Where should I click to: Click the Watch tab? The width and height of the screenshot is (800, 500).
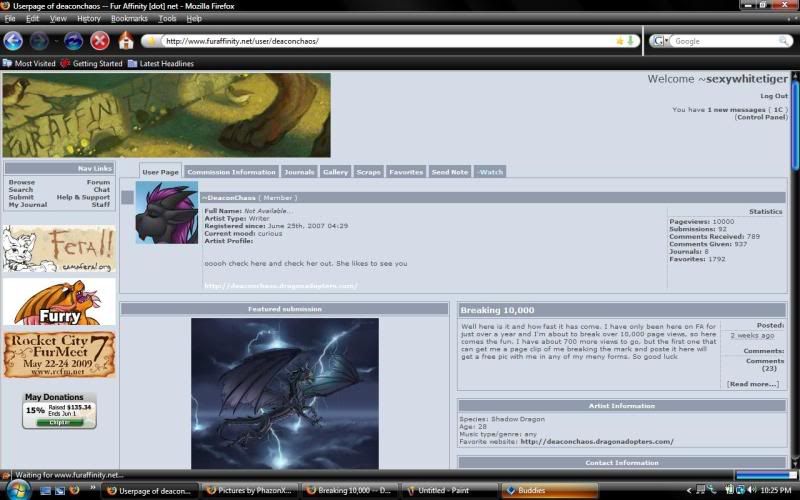pos(490,172)
